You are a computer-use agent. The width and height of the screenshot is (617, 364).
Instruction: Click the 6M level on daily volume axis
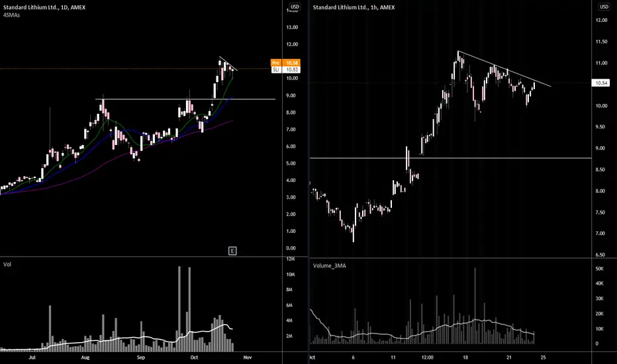pos(289,305)
